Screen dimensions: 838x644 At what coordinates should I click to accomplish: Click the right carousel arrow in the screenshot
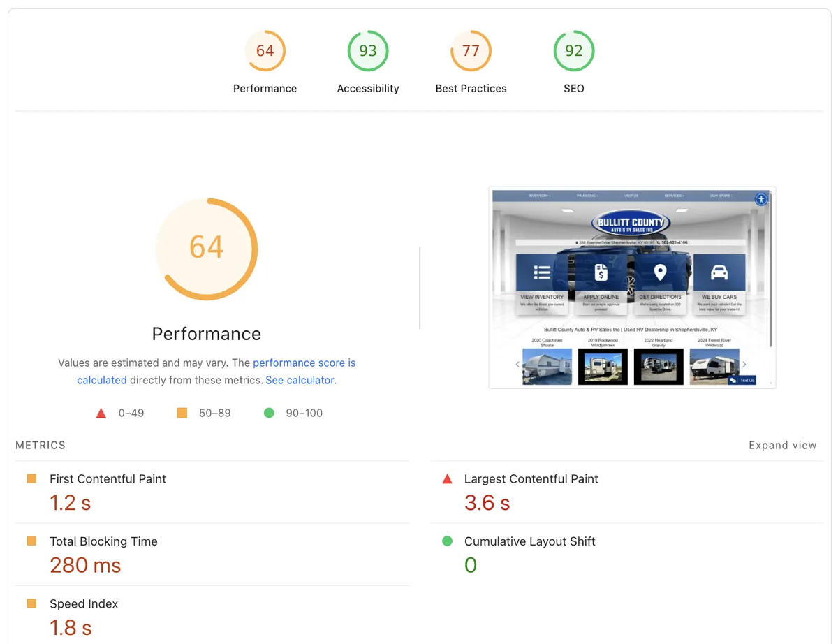[744, 364]
